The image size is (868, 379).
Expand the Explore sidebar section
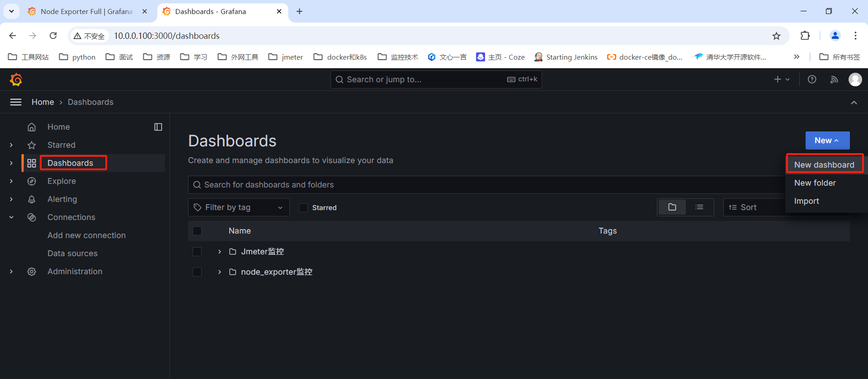[x=11, y=181]
